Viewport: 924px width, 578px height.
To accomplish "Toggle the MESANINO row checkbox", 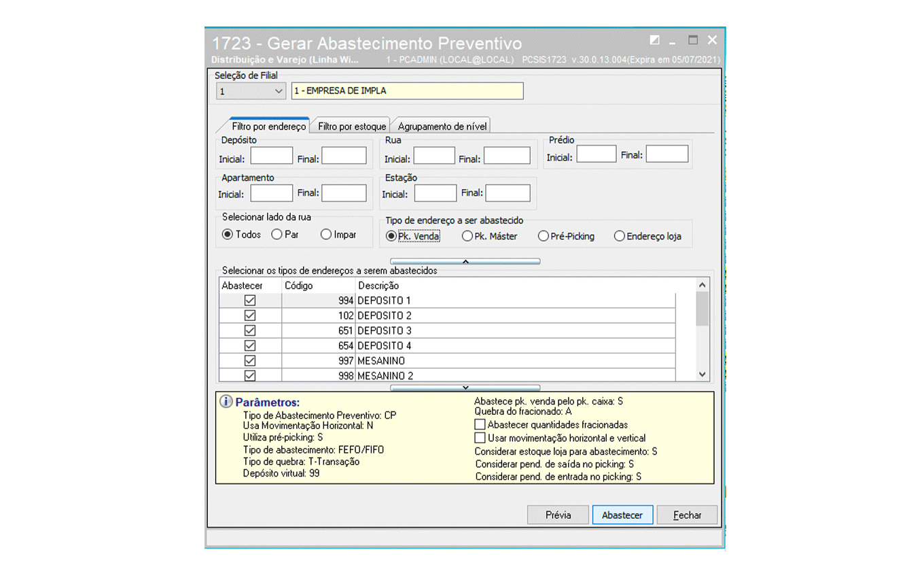I will (x=249, y=360).
